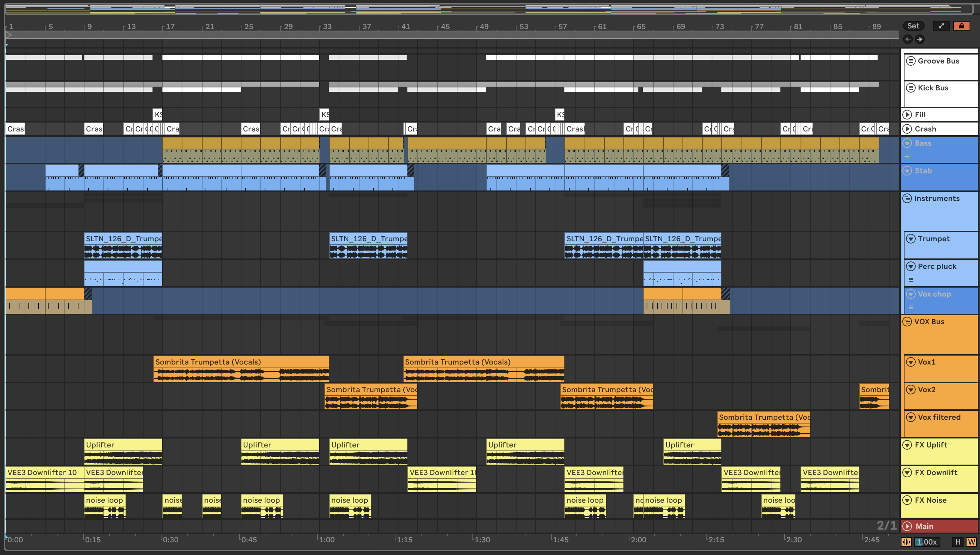
Task: Click bar 33 on the beat-time ruler
Action: click(327, 27)
